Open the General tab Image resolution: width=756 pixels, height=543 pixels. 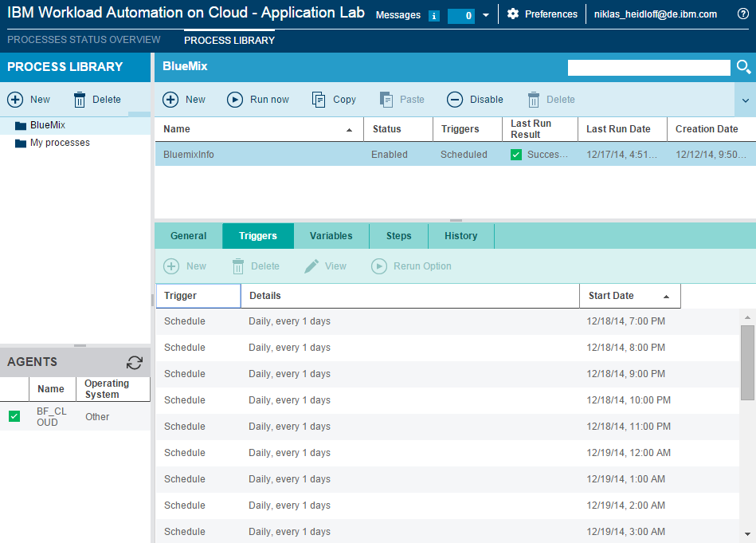pyautogui.click(x=189, y=235)
